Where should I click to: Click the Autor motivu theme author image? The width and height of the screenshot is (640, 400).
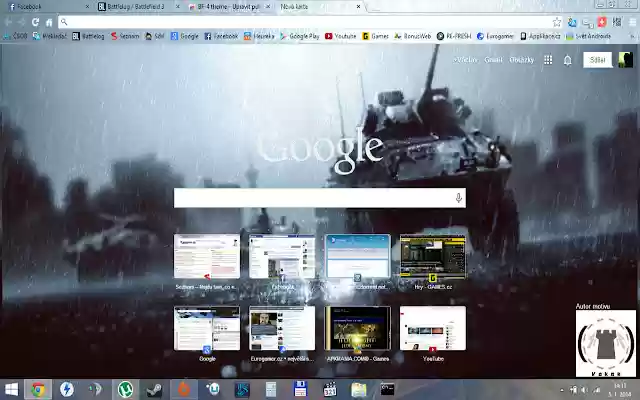(x=606, y=343)
